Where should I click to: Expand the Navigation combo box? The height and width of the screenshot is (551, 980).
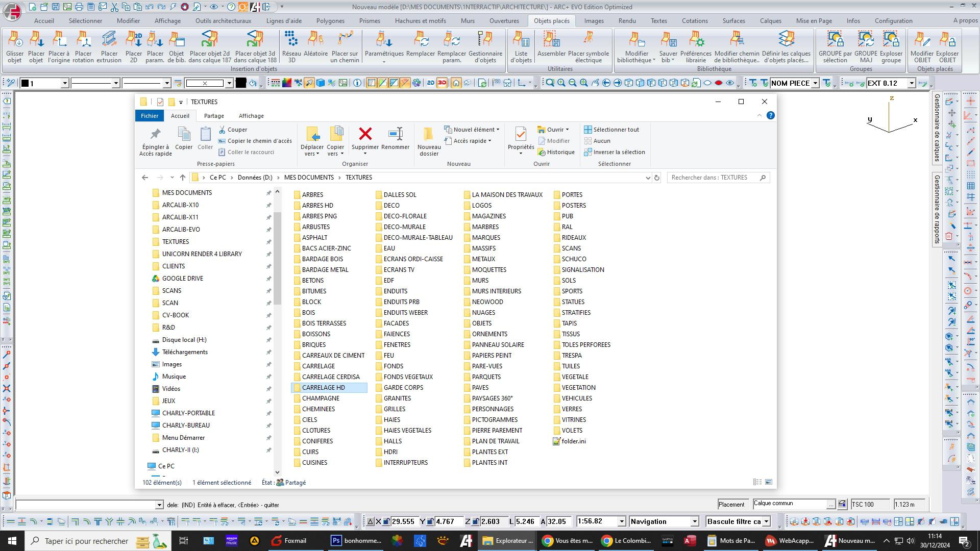[694, 521]
